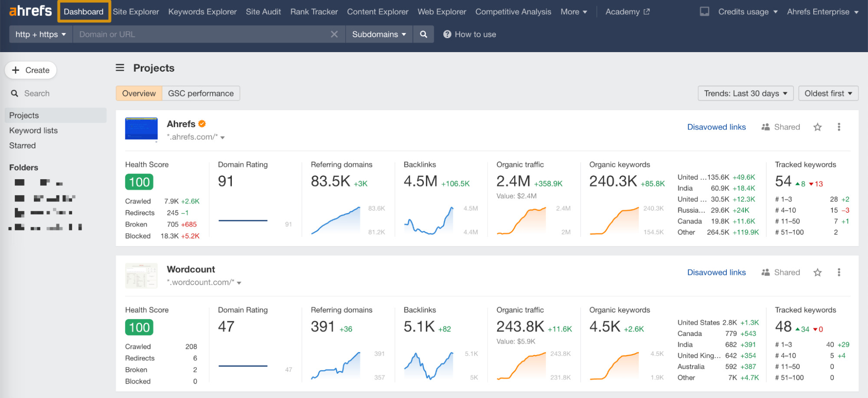Screen dimensions: 868x398
Task: Open the 'http + https' protocol dropdown
Action: click(x=40, y=34)
